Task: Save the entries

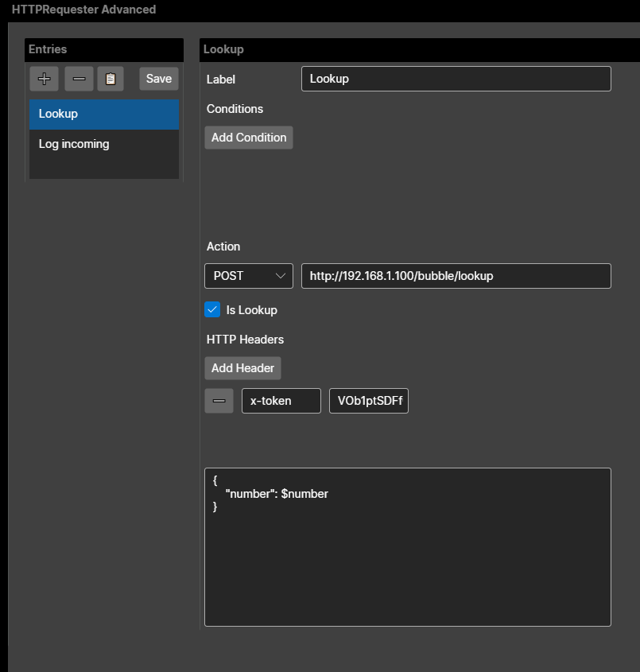Action: tap(159, 79)
